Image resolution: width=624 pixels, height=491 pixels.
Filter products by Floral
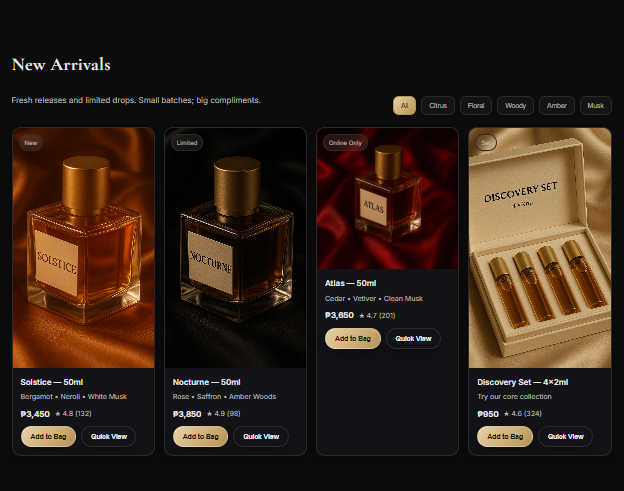pyautogui.click(x=476, y=105)
